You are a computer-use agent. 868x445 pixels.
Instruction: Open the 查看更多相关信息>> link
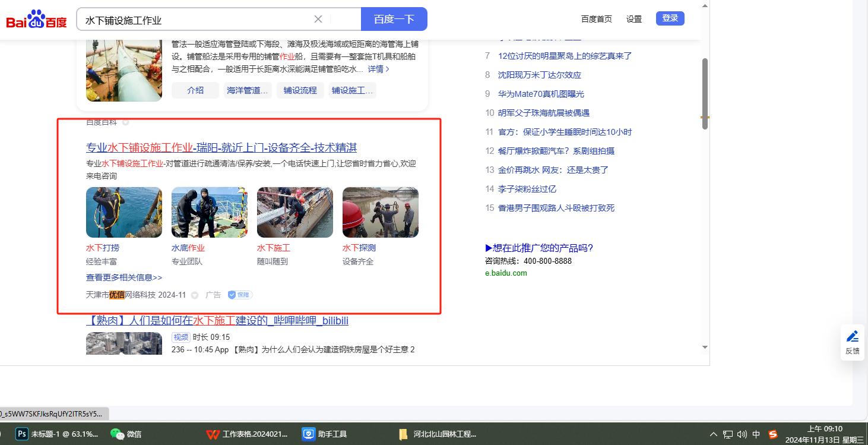(x=124, y=277)
